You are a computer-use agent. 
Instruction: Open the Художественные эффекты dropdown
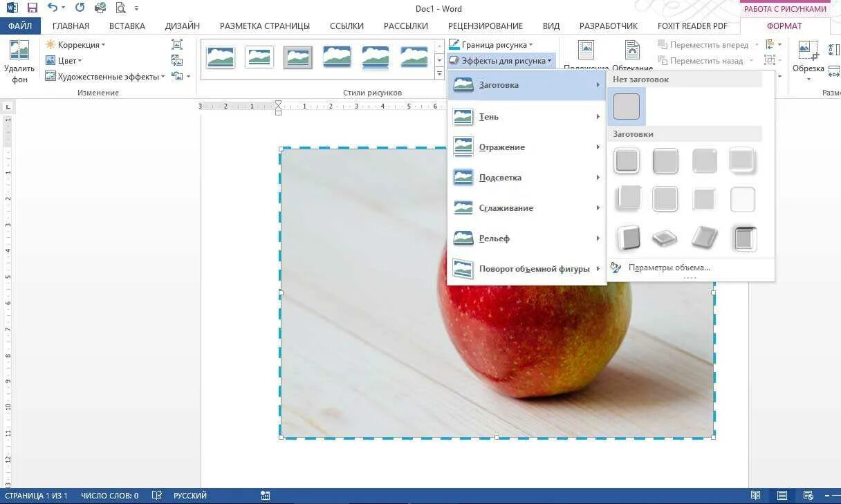coord(105,77)
